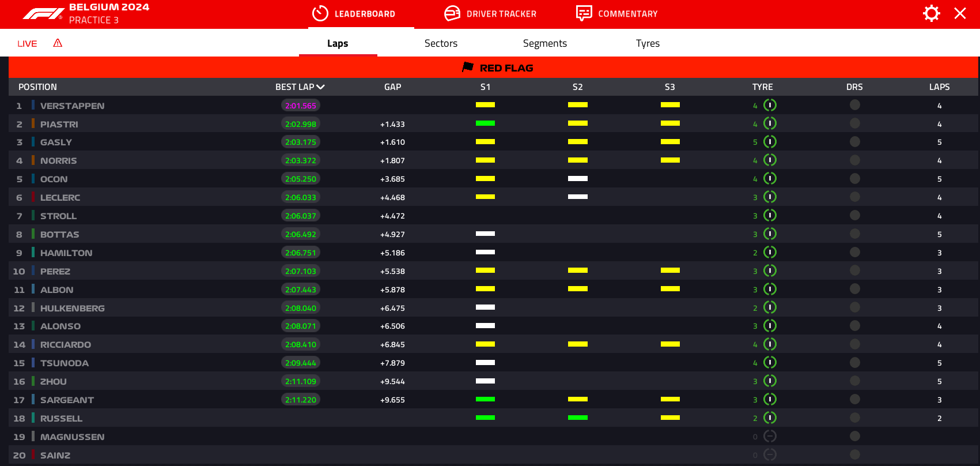Click Stroll's tyre compound icon
The image size is (980, 466).
(770, 215)
